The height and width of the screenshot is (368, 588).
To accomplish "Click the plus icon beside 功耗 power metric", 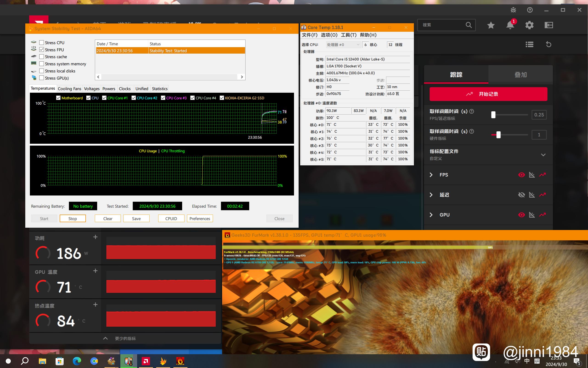I will tap(96, 237).
